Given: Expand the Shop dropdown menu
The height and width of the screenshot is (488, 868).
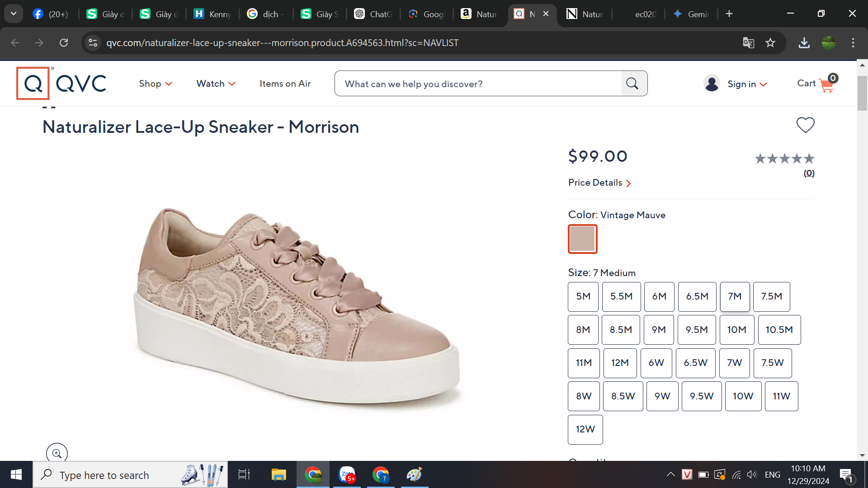Looking at the screenshot, I should point(155,84).
